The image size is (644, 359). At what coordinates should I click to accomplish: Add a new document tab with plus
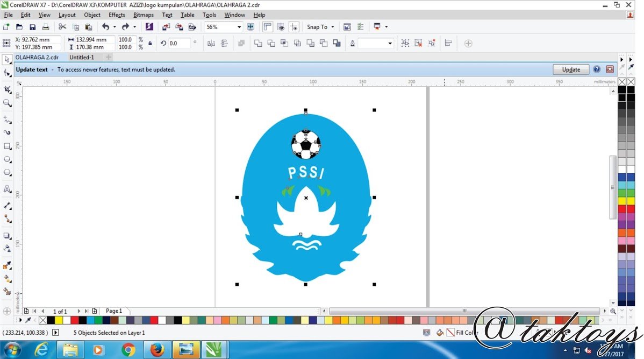[109, 58]
